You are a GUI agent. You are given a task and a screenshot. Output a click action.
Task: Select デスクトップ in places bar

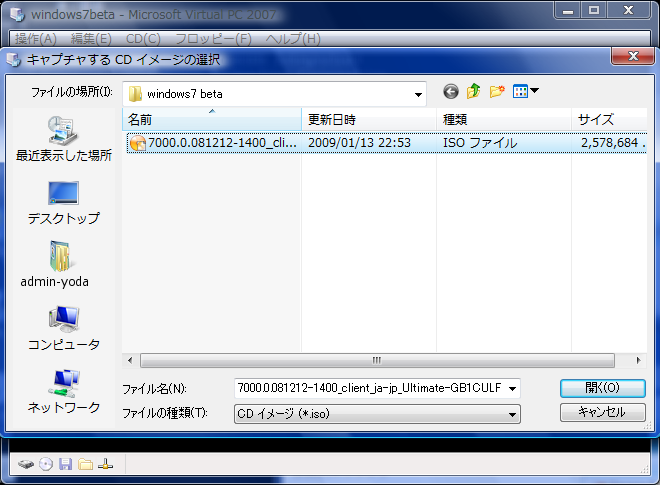[x=64, y=203]
